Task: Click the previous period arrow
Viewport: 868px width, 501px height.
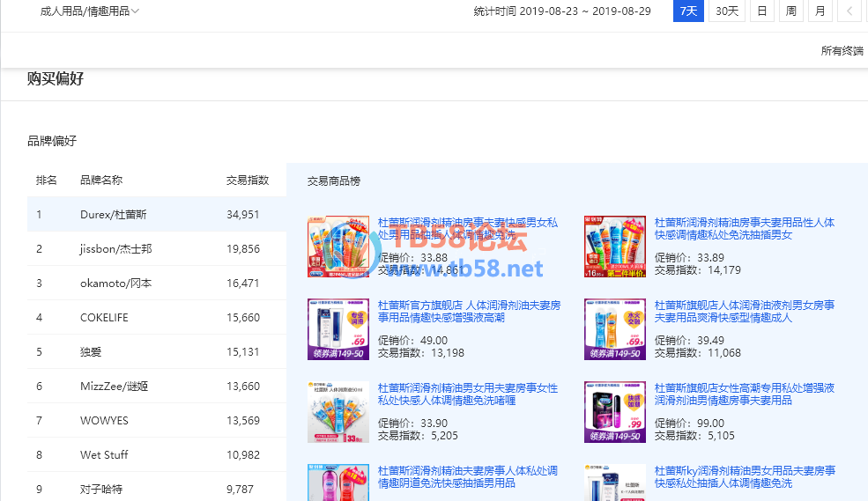Action: [849, 11]
